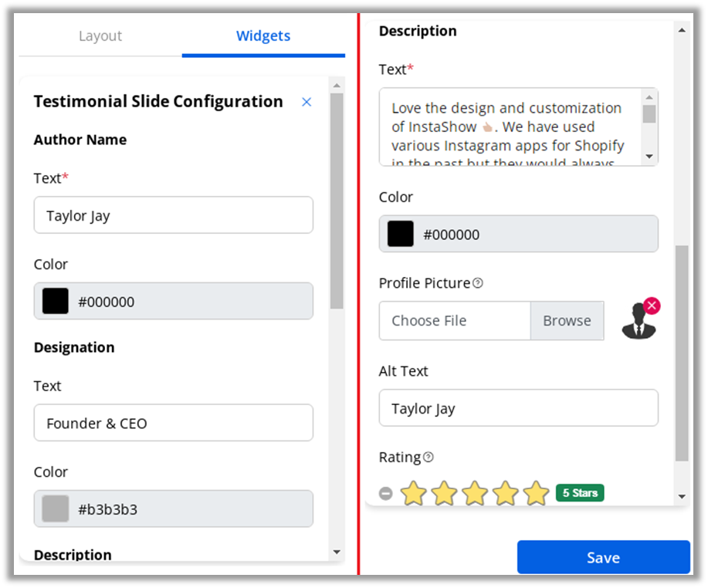Switch to the Layout tab

tap(100, 36)
